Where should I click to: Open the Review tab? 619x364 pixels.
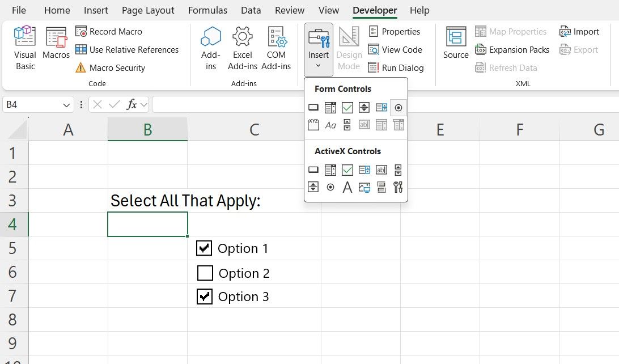tap(289, 10)
